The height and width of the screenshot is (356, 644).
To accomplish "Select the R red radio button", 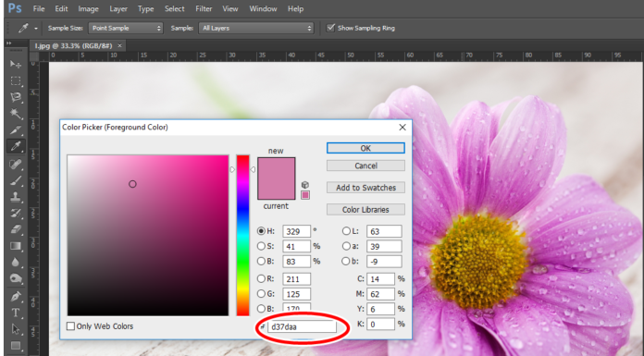I will pyautogui.click(x=261, y=279).
